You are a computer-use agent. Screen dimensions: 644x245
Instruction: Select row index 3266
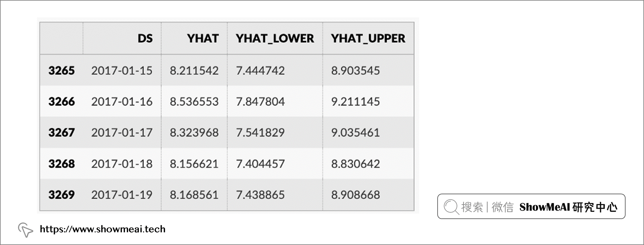point(61,102)
